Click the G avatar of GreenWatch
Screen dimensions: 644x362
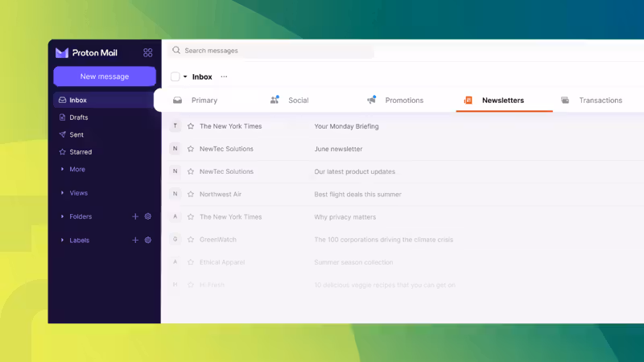pos(175,239)
